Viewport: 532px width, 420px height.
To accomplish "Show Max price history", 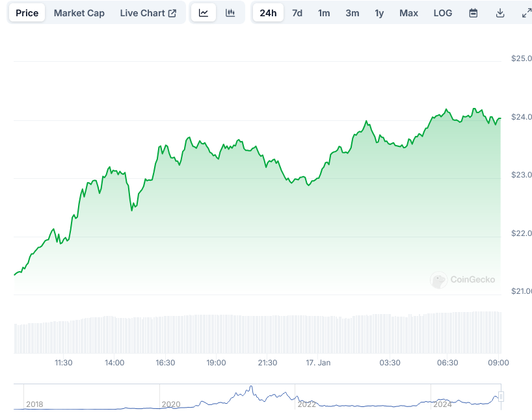I will tap(408, 13).
